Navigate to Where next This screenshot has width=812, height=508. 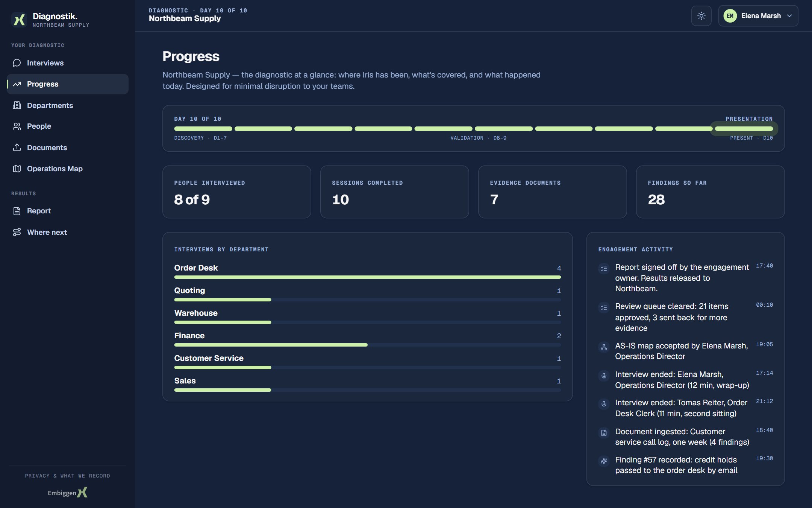coord(68,232)
